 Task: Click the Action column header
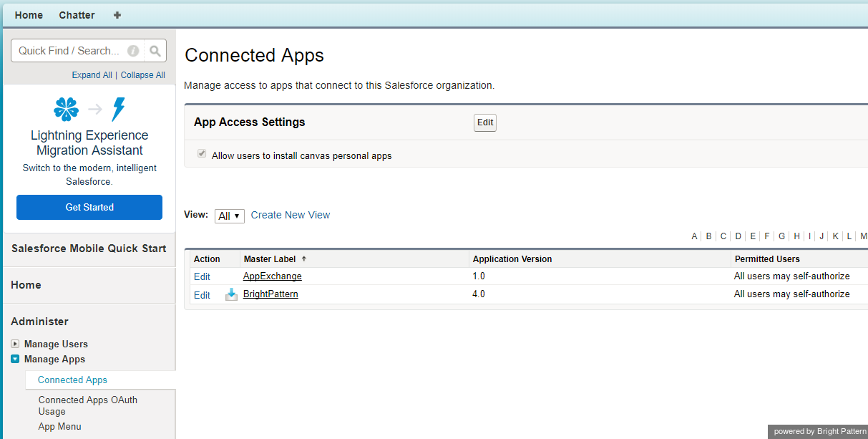207,259
